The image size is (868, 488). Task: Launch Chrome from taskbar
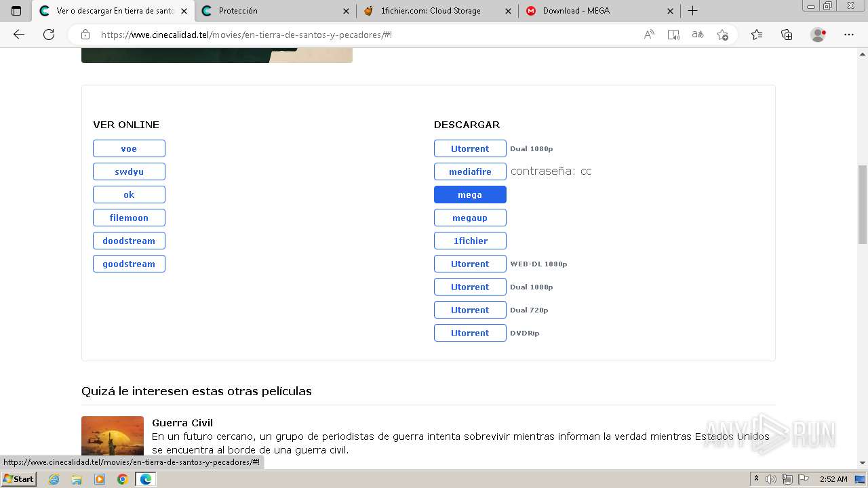point(122,479)
